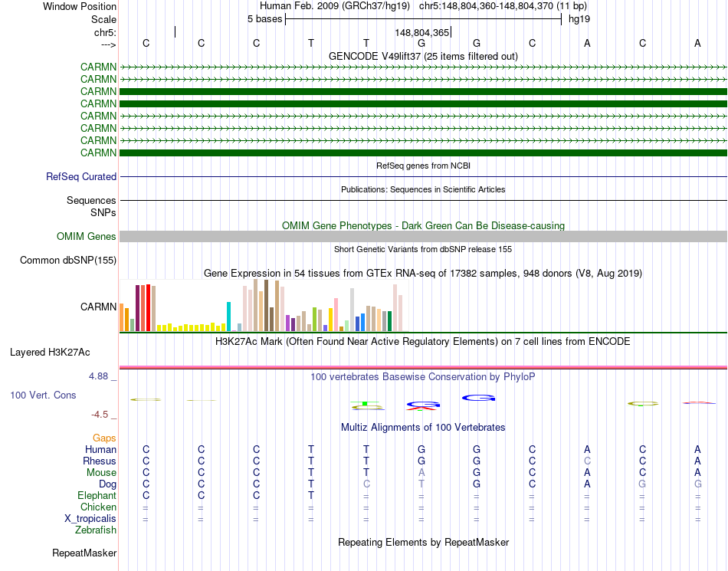The image size is (728, 571).
Task: Click the Scale track label
Action: [103, 19]
